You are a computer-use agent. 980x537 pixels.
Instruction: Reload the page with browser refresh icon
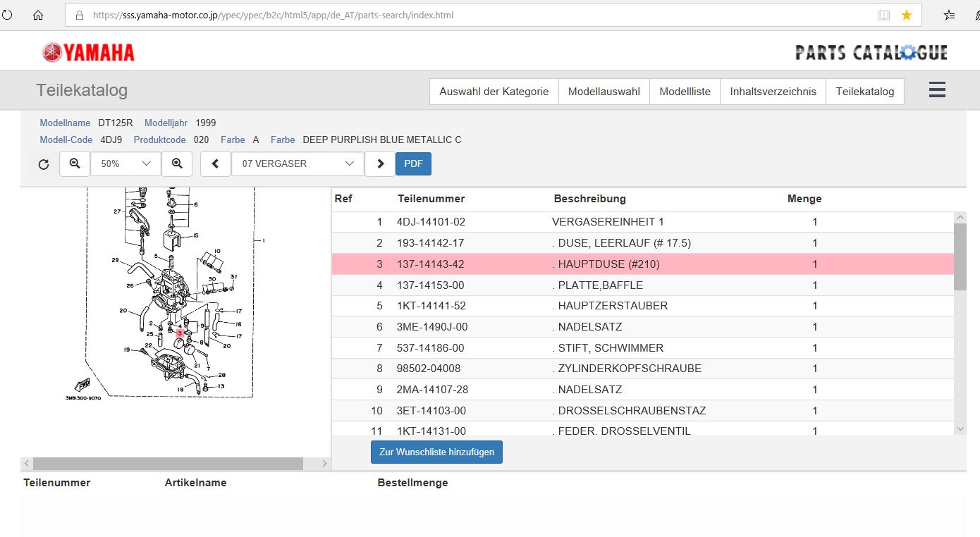pyautogui.click(x=6, y=15)
